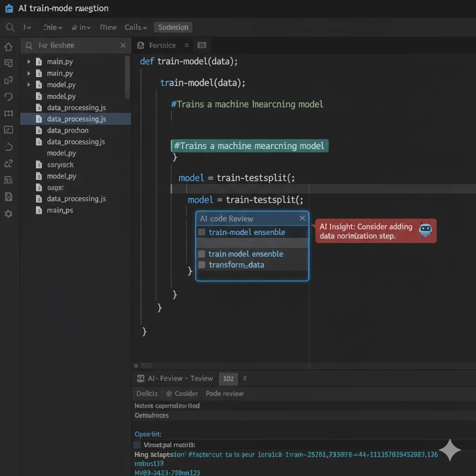Click the app folder icon in the title bar
This screenshot has width=476, height=476.
(9, 8)
